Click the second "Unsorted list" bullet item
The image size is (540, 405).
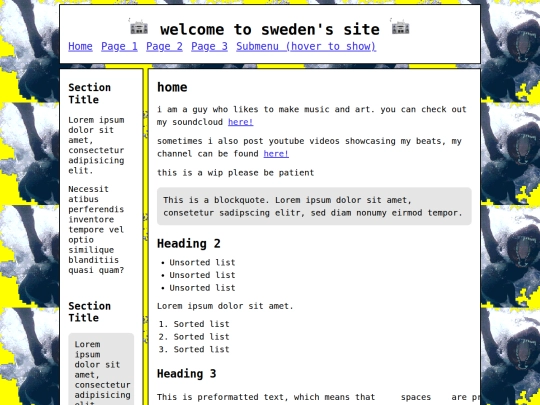point(202,275)
